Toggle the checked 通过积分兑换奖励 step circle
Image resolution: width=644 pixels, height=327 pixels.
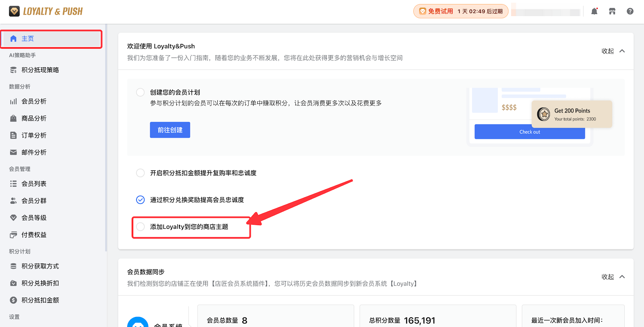(x=140, y=200)
